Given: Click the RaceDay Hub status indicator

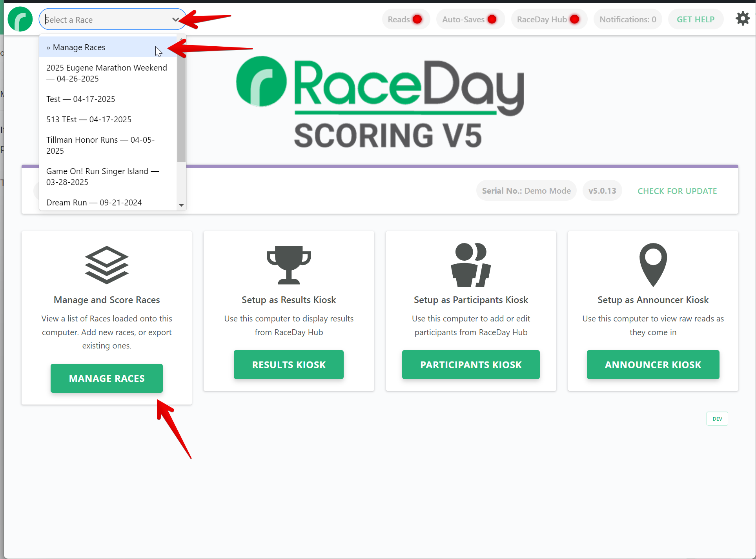Looking at the screenshot, I should pos(574,19).
